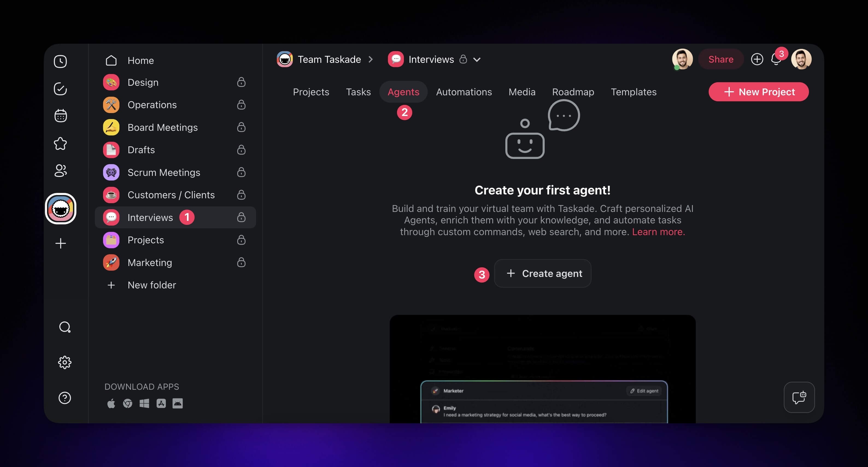Click the search icon in left rail
Image resolution: width=868 pixels, height=467 pixels.
pos(64,327)
